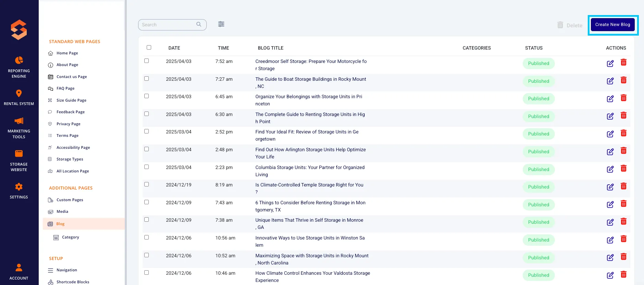The height and width of the screenshot is (285, 644).
Task: Open the Rental System section
Action: click(x=19, y=98)
